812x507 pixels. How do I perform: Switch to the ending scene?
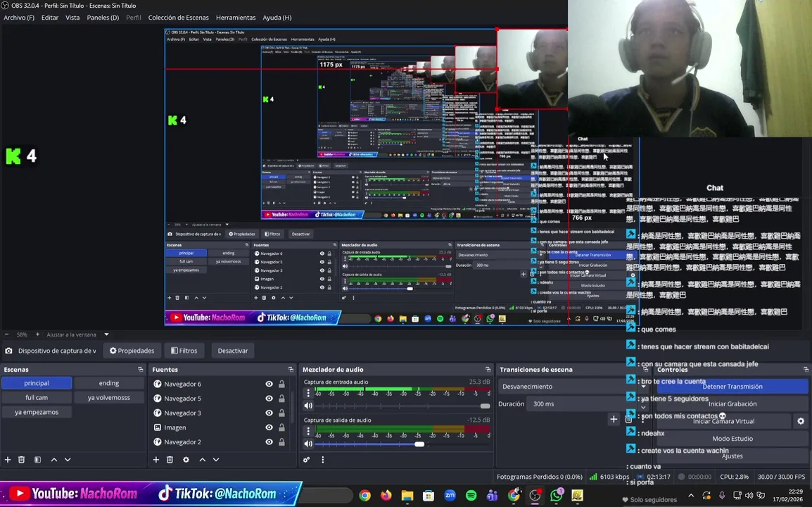109,383
